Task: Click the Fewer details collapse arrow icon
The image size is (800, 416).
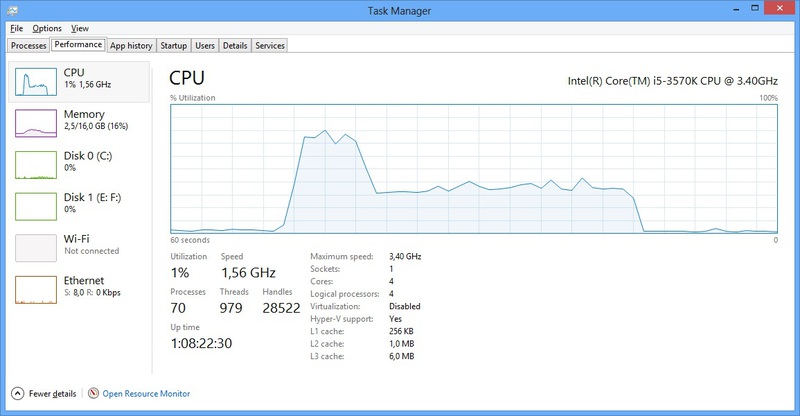Action: 17,394
